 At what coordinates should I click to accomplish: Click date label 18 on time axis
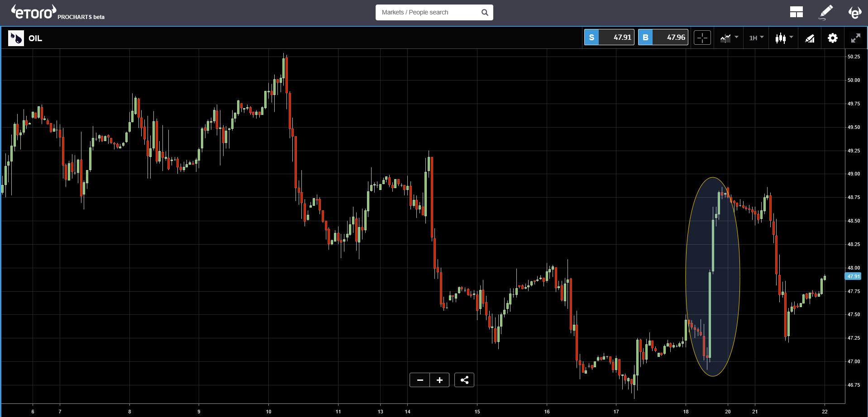tap(686, 412)
